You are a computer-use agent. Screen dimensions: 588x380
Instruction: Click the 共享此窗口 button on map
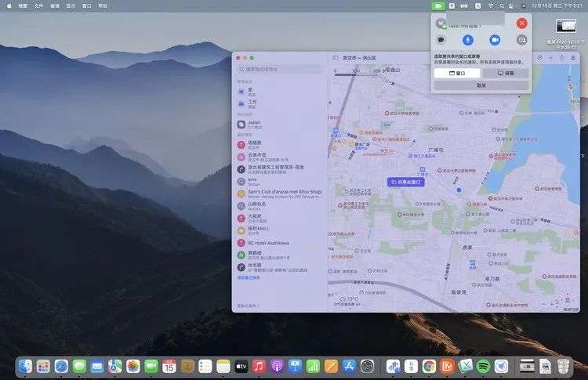(x=405, y=182)
